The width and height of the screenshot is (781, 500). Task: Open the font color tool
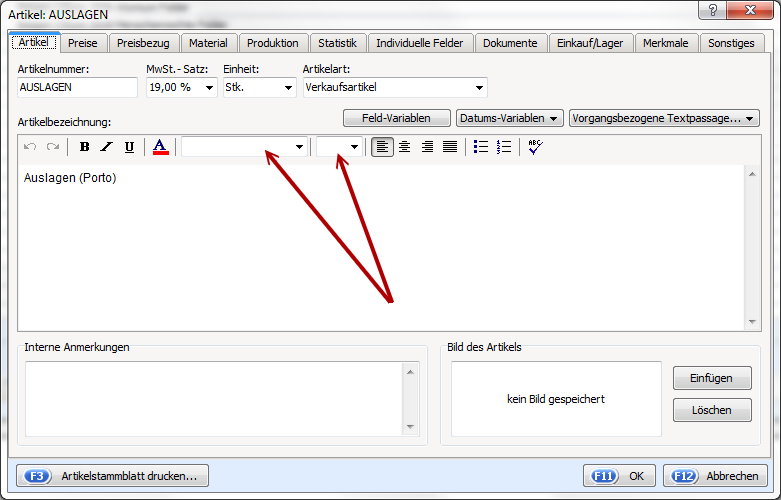[160, 146]
